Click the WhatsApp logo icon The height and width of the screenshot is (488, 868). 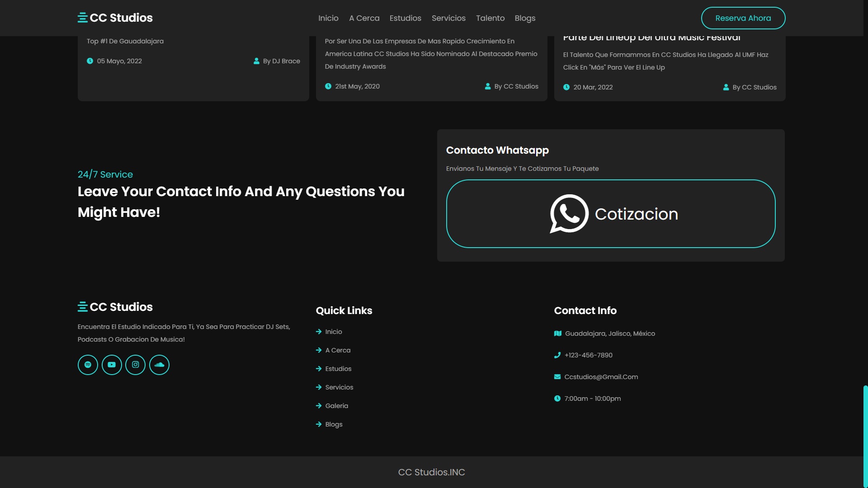pos(569,214)
